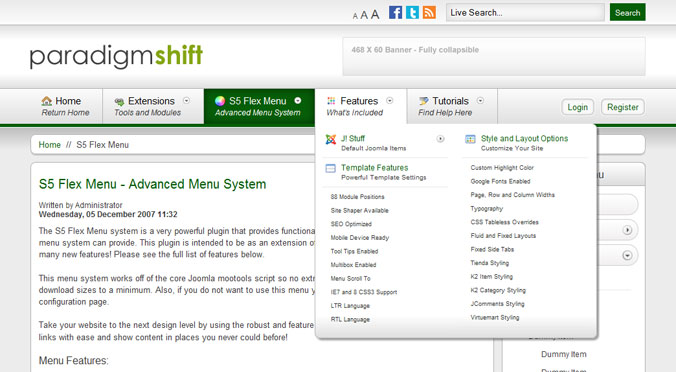
Task: Expand the Tutorials menu arrow
Action: tap(480, 100)
